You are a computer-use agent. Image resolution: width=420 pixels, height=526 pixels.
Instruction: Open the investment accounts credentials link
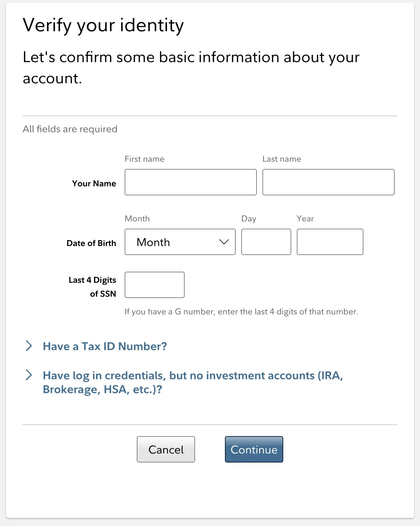(x=193, y=375)
